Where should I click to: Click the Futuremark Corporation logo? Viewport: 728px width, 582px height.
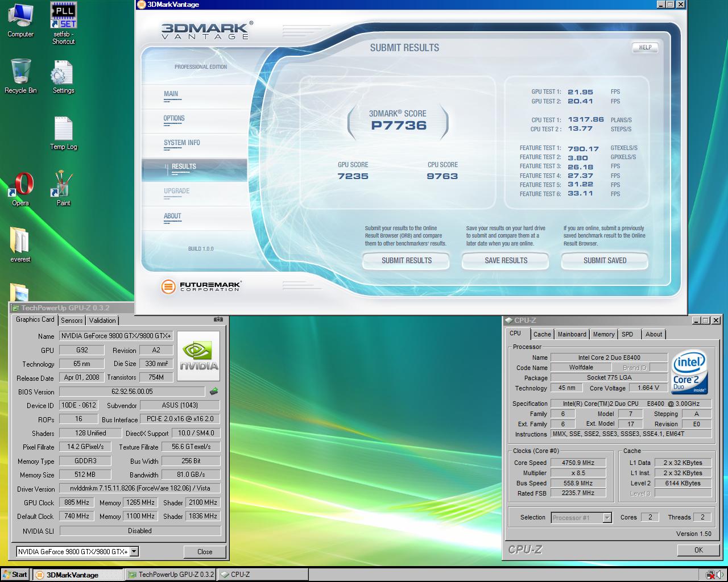(x=201, y=286)
